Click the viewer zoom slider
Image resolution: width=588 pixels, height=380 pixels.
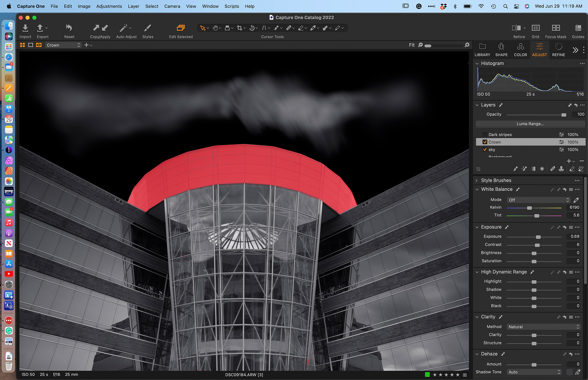pyautogui.click(x=444, y=46)
